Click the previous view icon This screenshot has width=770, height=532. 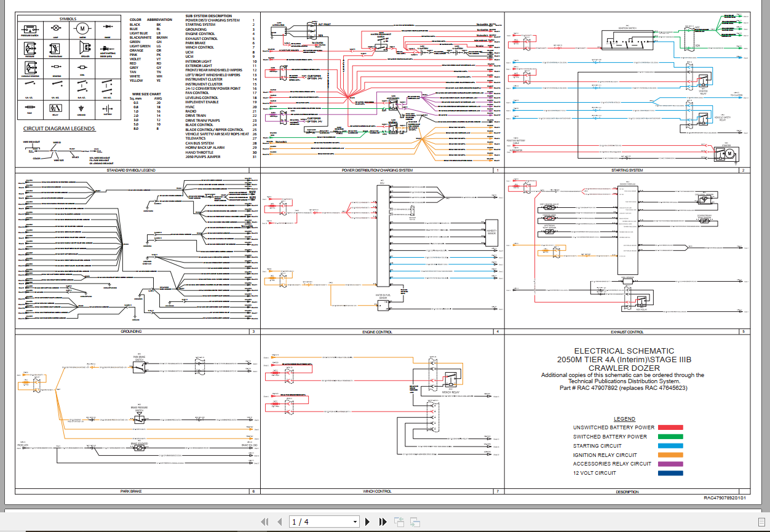pyautogui.click(x=399, y=522)
